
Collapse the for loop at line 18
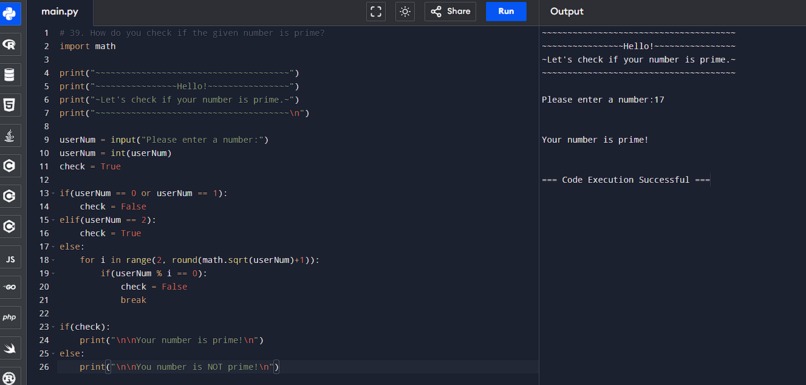coord(53,260)
